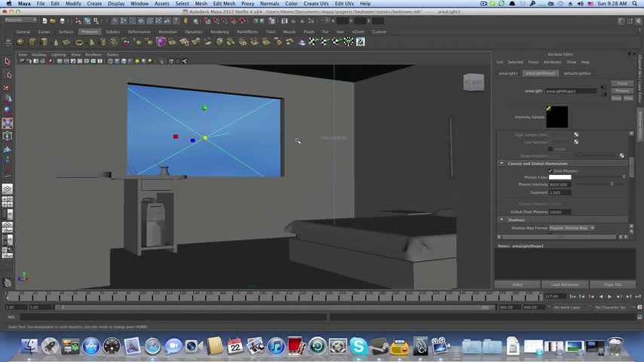Click the purple cube shelf icon

coord(161,42)
